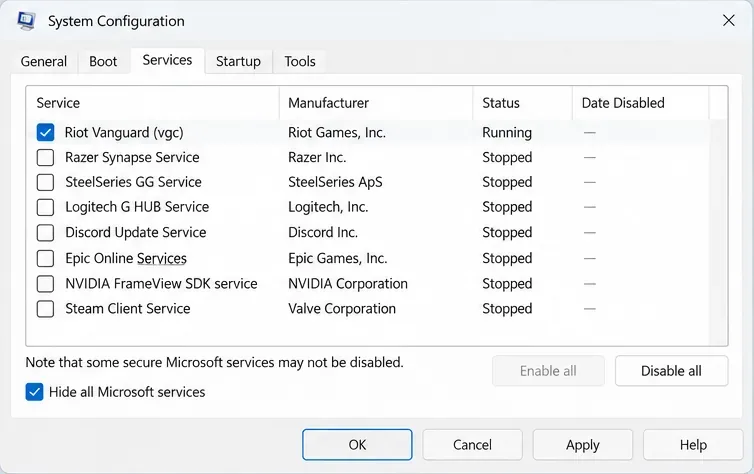
Task: Confirm with the OK button
Action: (x=357, y=445)
